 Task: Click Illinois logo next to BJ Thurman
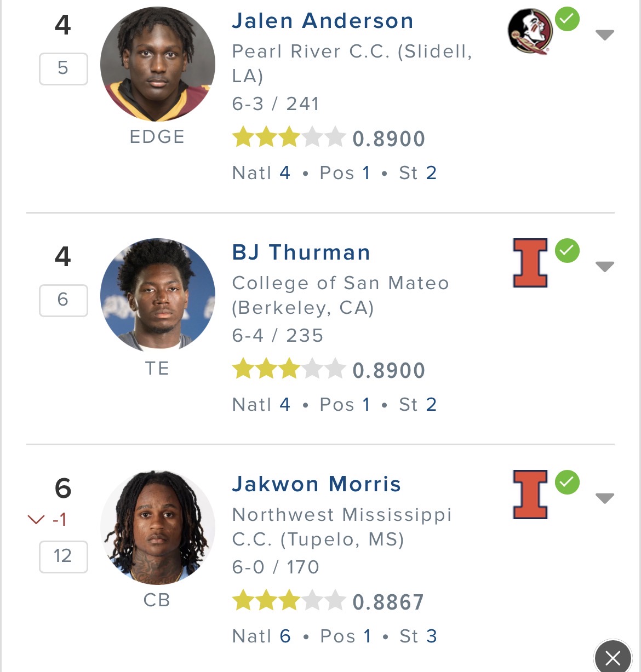click(x=530, y=263)
